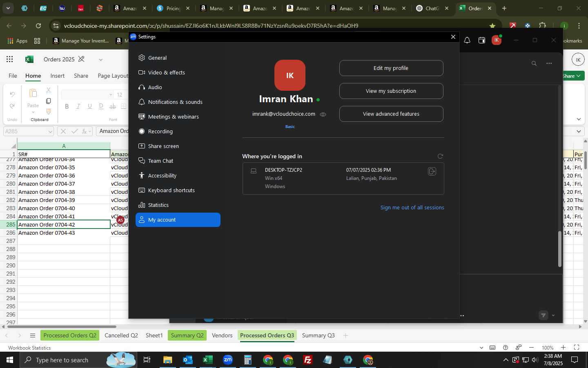588x368 pixels.
Task: Click Edit my profile button
Action: [391, 68]
